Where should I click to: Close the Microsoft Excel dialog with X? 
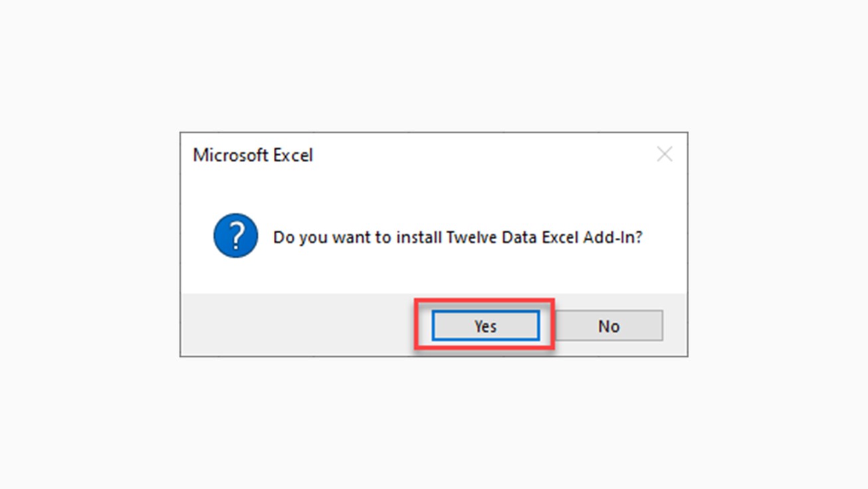pyautogui.click(x=664, y=155)
